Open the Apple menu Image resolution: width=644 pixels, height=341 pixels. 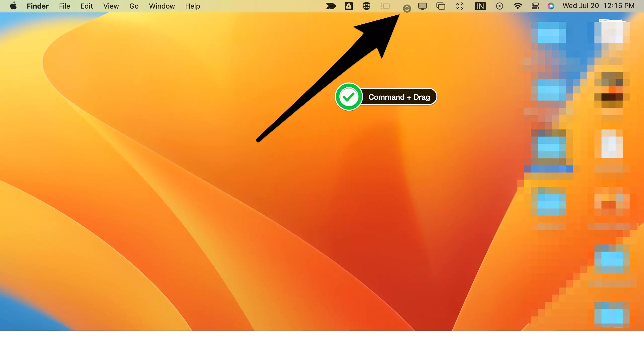[x=13, y=6]
